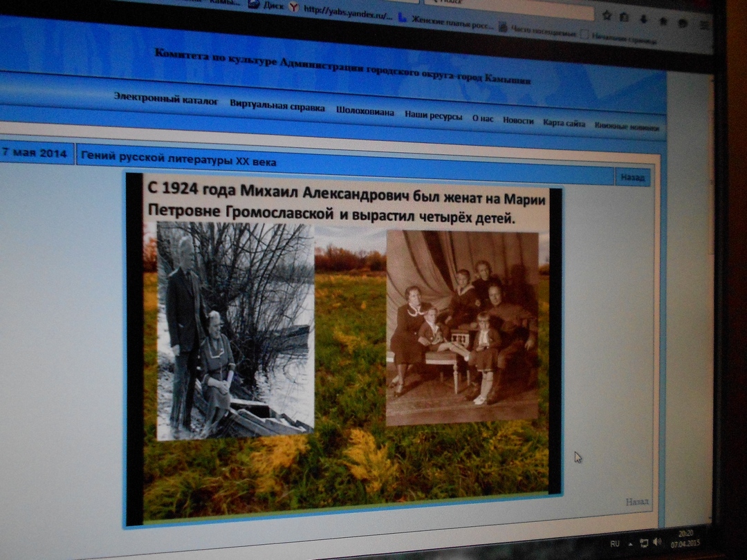
Task: Click the Yandex Y bookmark icon
Action: pos(294,7)
